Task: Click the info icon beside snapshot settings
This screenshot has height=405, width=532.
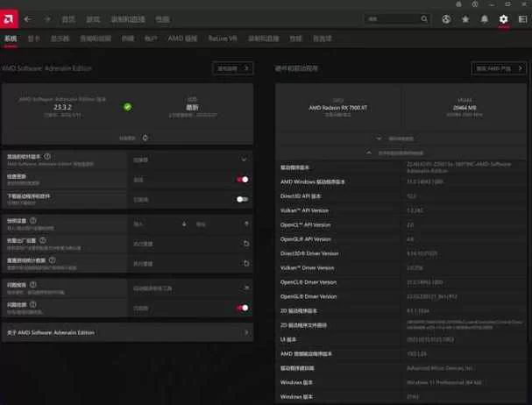Action: tap(33, 220)
